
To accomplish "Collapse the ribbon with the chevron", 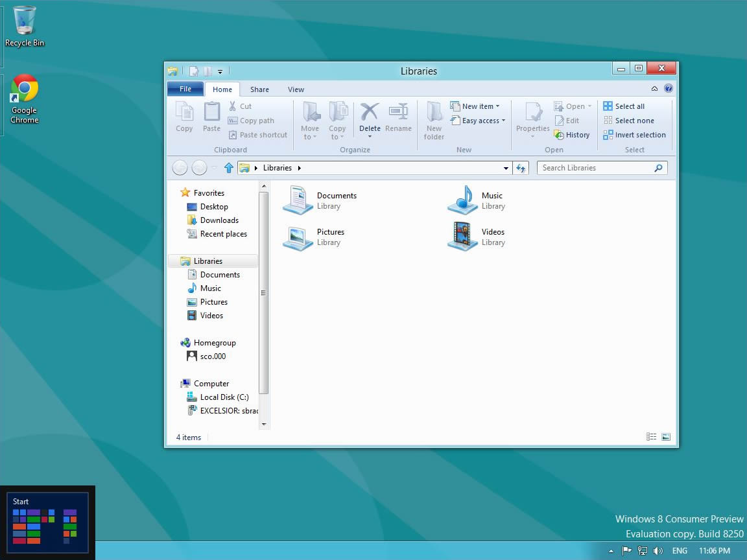I will [x=654, y=89].
